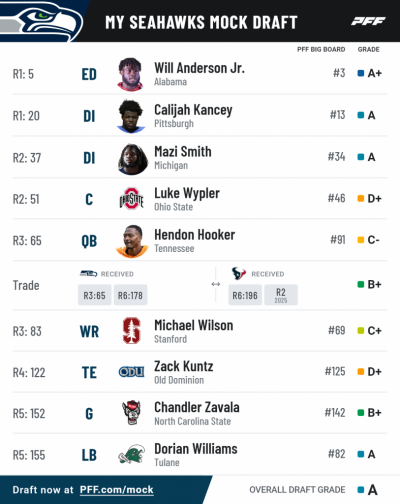The height and width of the screenshot is (504, 400).
Task: Click the trade swap arrows icon
Action: pos(216,284)
